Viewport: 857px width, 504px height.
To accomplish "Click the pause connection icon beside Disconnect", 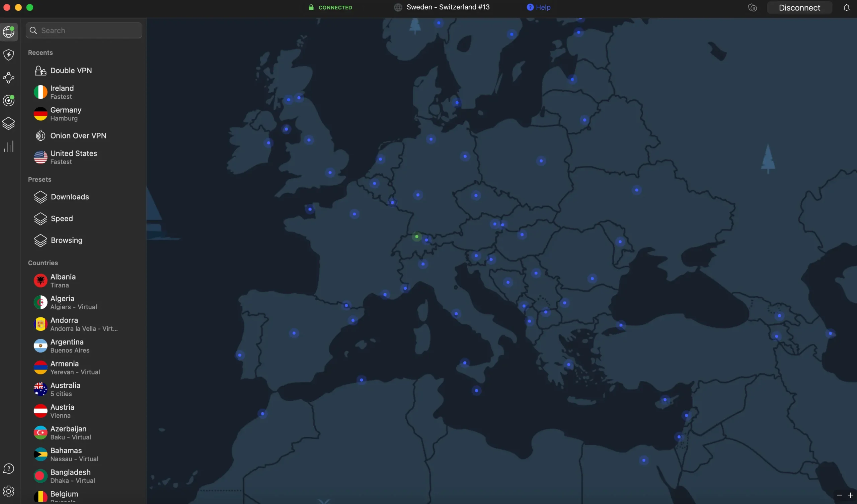I will tap(753, 7).
